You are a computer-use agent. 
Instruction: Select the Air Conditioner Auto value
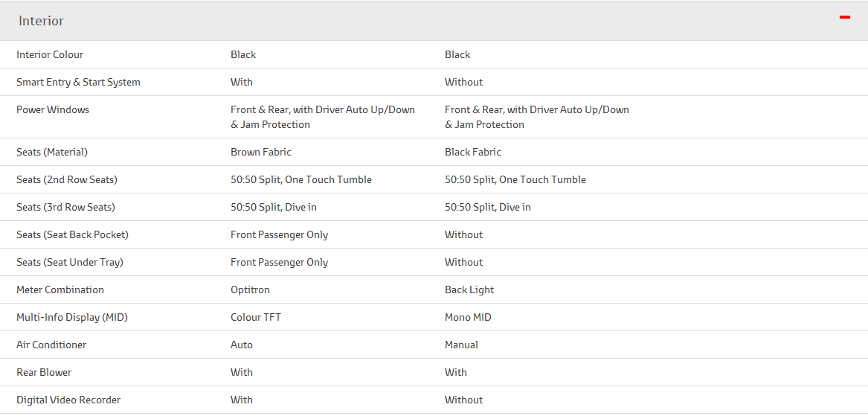click(242, 345)
